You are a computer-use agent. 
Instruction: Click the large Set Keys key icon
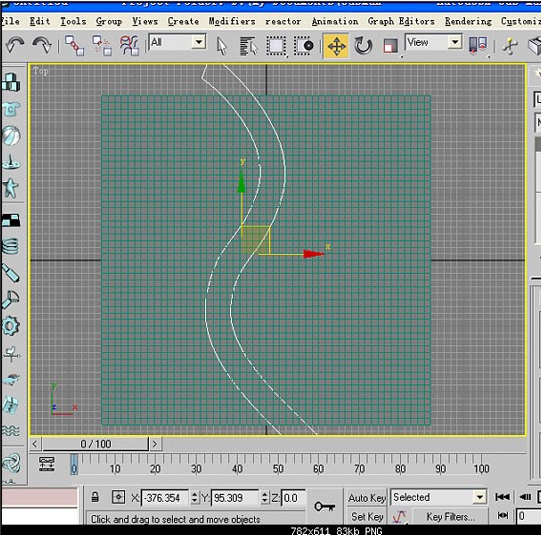click(x=325, y=507)
